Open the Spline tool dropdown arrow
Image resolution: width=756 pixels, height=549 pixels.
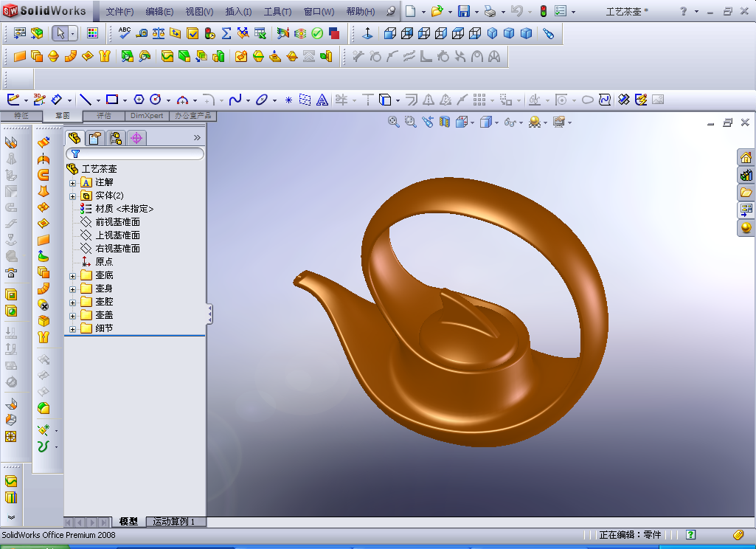(248, 101)
